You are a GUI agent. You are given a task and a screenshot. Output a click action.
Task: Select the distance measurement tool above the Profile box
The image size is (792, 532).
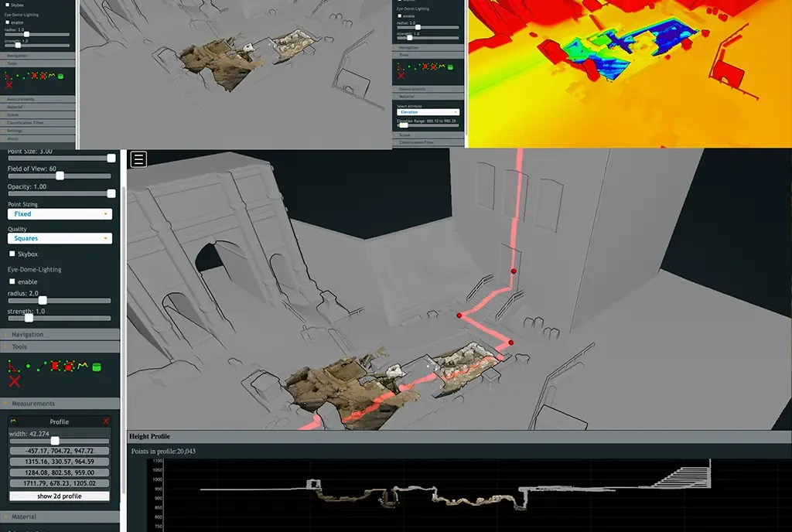click(42, 366)
